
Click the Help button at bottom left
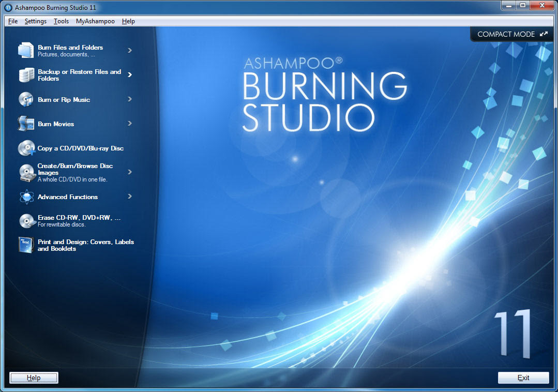point(34,378)
